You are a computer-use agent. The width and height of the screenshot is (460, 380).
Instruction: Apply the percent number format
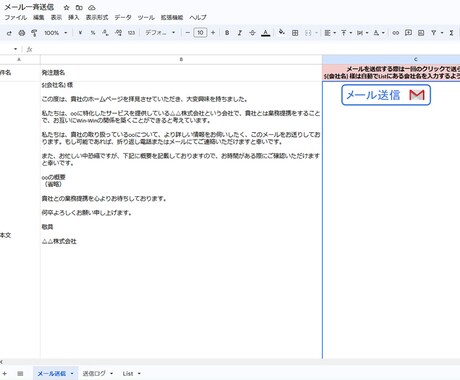pos(93,33)
